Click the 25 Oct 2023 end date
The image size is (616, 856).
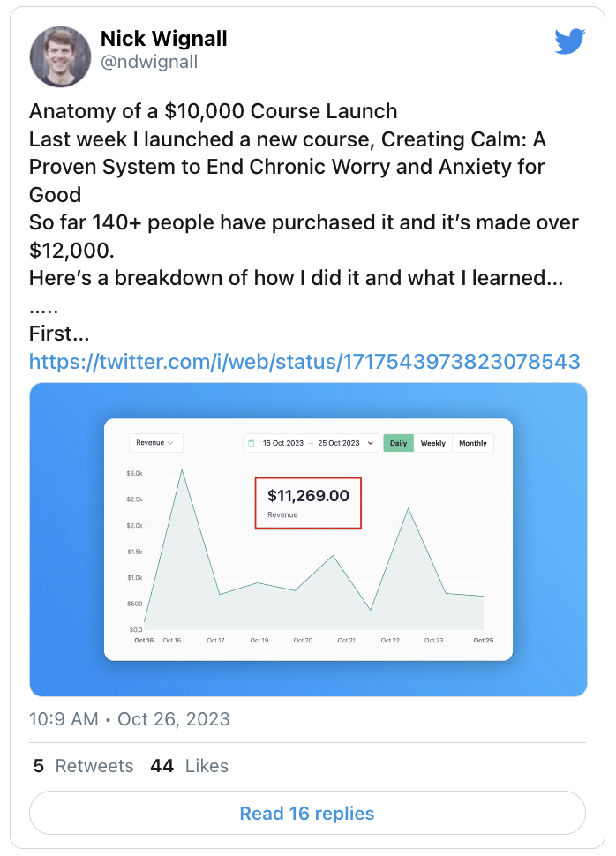point(339,443)
